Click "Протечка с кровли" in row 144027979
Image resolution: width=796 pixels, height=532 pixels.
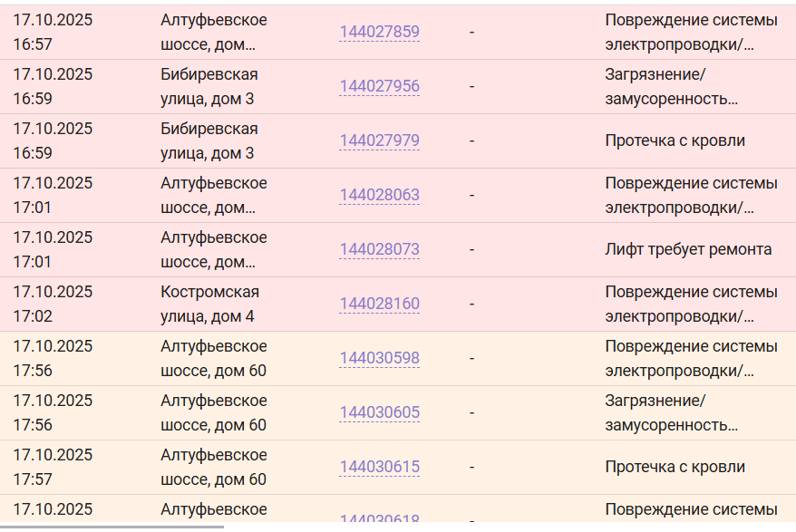[675, 140]
